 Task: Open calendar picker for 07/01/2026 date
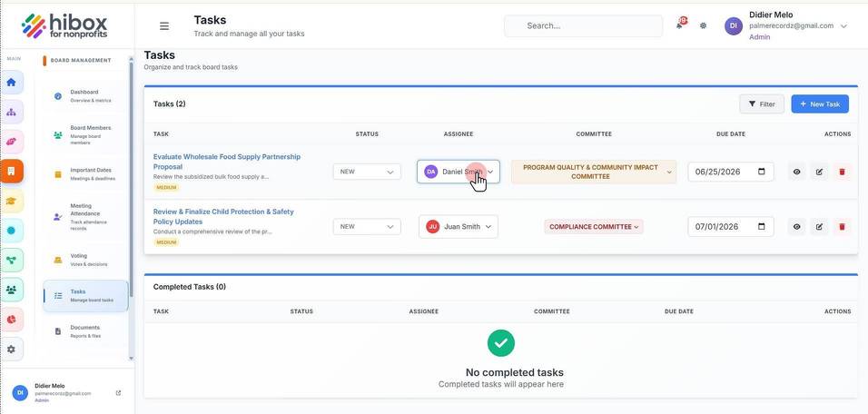pos(762,226)
